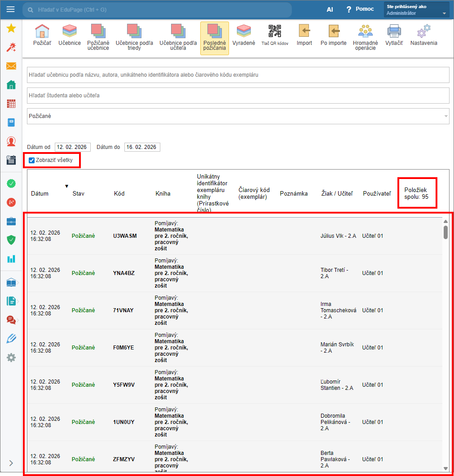454x476 pixels.
Task: Expand the left sidebar with the chevron
Action: pos(11,463)
